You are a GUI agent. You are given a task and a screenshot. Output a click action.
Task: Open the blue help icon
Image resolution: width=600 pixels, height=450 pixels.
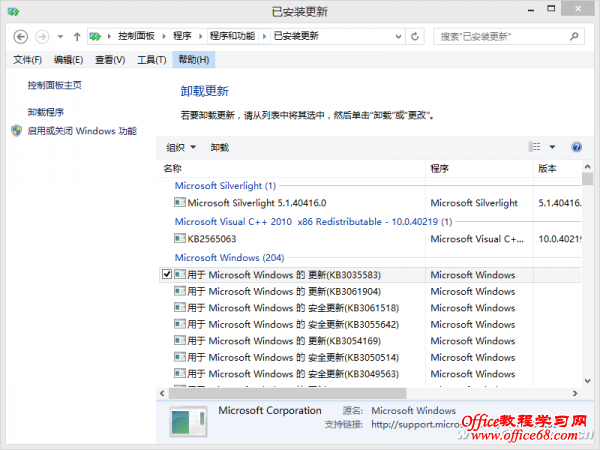click(577, 147)
